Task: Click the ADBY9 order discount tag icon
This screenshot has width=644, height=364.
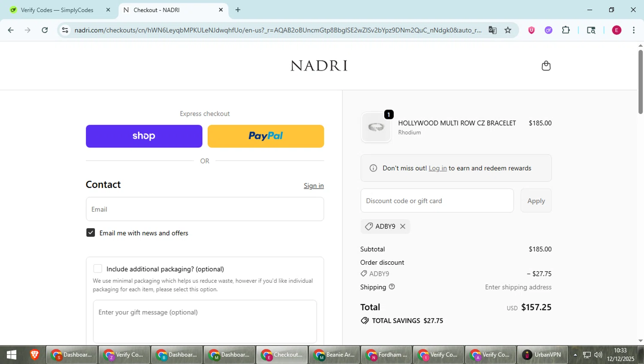Action: [364, 274]
